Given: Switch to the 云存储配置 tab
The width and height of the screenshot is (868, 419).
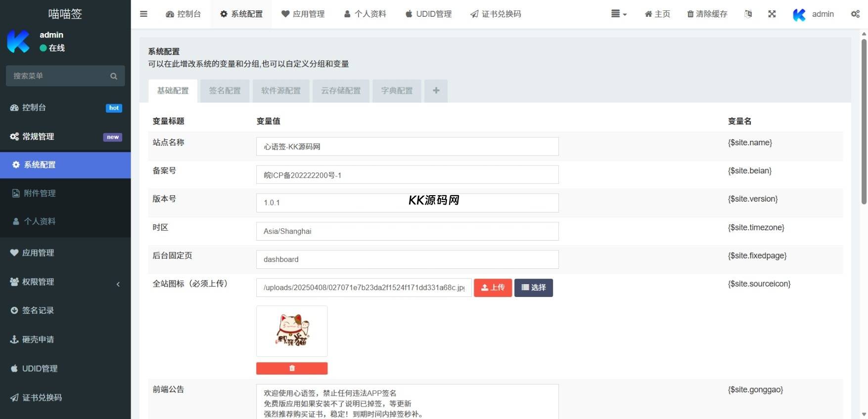Looking at the screenshot, I should click(341, 91).
